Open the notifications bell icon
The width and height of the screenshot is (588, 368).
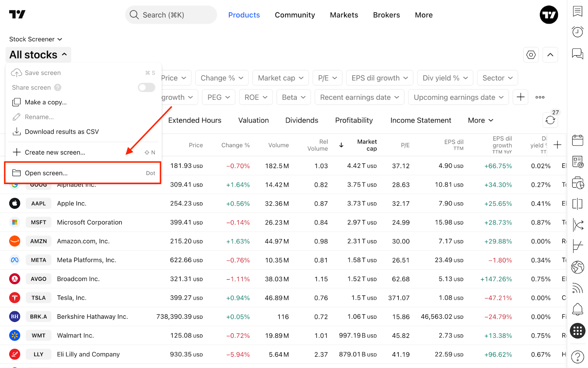pos(577,309)
